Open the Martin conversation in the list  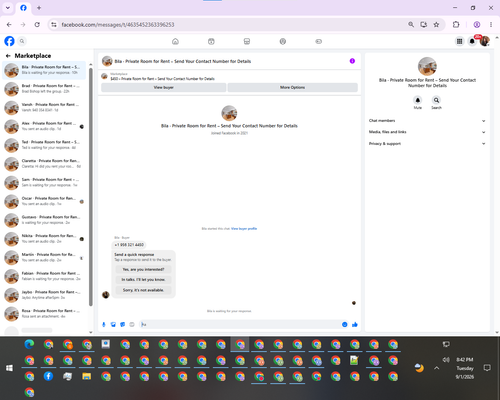(44, 257)
